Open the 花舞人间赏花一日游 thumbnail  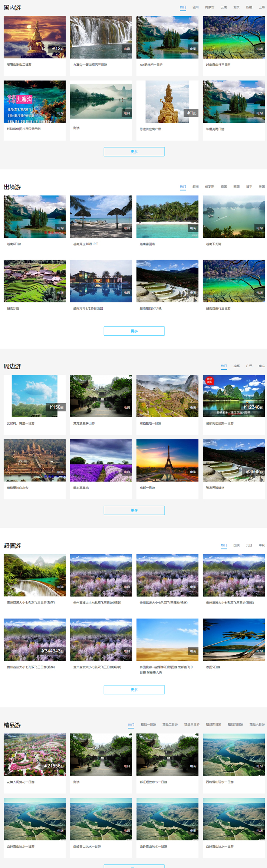coord(34,754)
